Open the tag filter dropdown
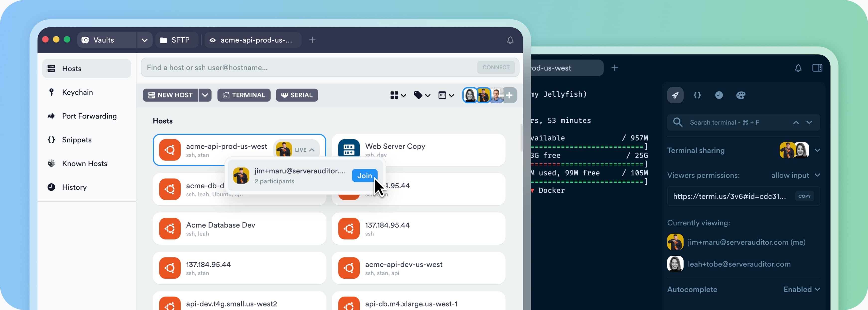This screenshot has width=868, height=310. [x=422, y=95]
